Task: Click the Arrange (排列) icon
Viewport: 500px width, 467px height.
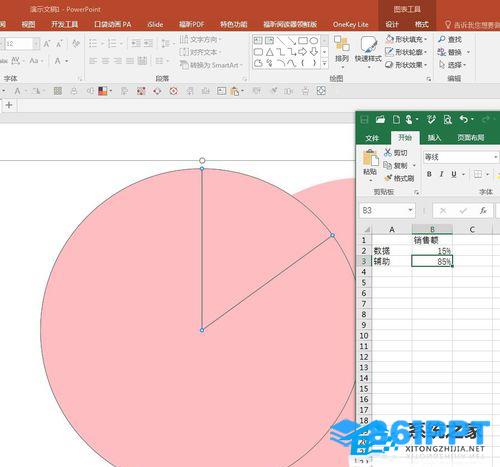Action: tap(342, 44)
